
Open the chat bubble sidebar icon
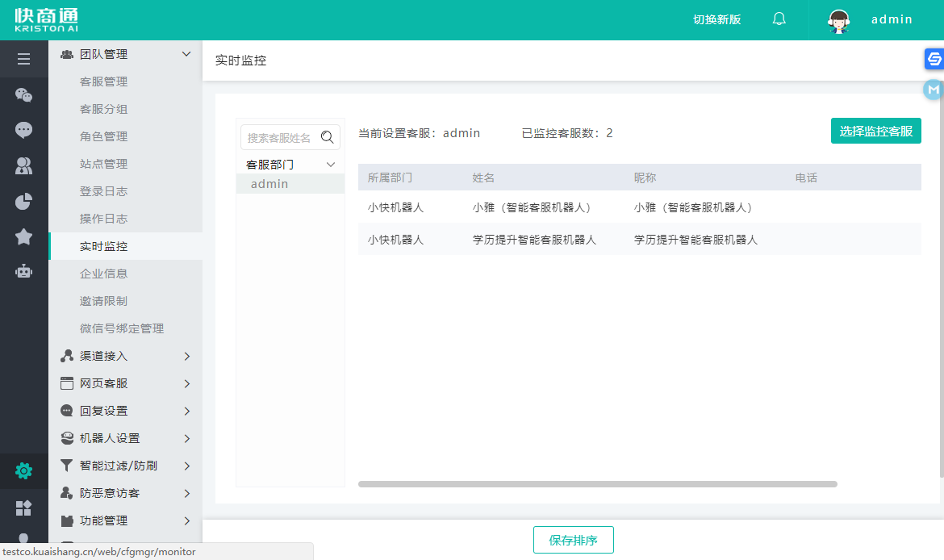[23, 130]
